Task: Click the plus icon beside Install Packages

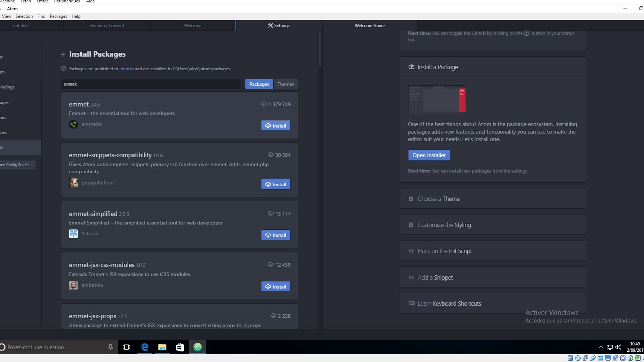Action: pos(63,54)
